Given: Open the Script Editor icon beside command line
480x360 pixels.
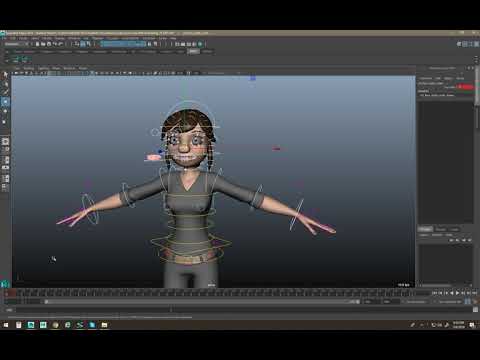Looking at the screenshot, I should click(x=475, y=310).
